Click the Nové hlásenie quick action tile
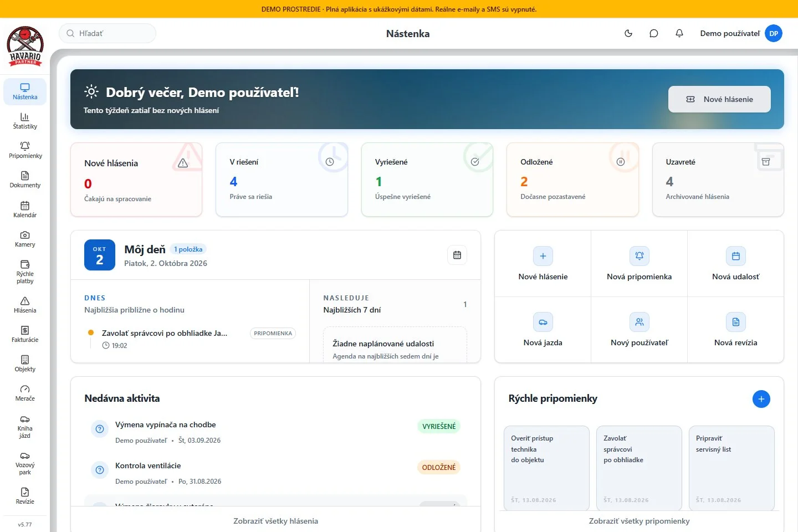 click(x=543, y=264)
